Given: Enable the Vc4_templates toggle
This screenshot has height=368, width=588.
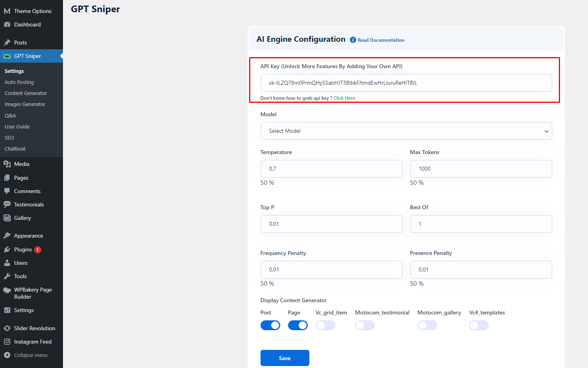Looking at the screenshot, I should [x=479, y=325].
